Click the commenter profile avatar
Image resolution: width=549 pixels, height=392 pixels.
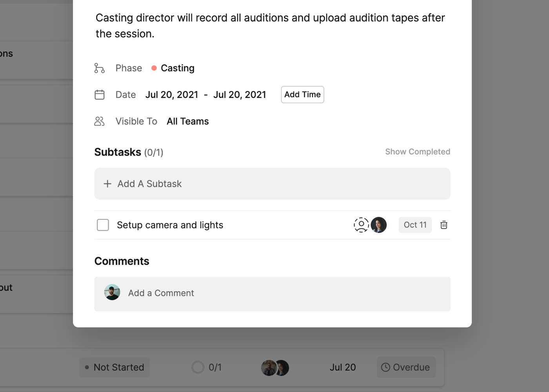(x=112, y=292)
